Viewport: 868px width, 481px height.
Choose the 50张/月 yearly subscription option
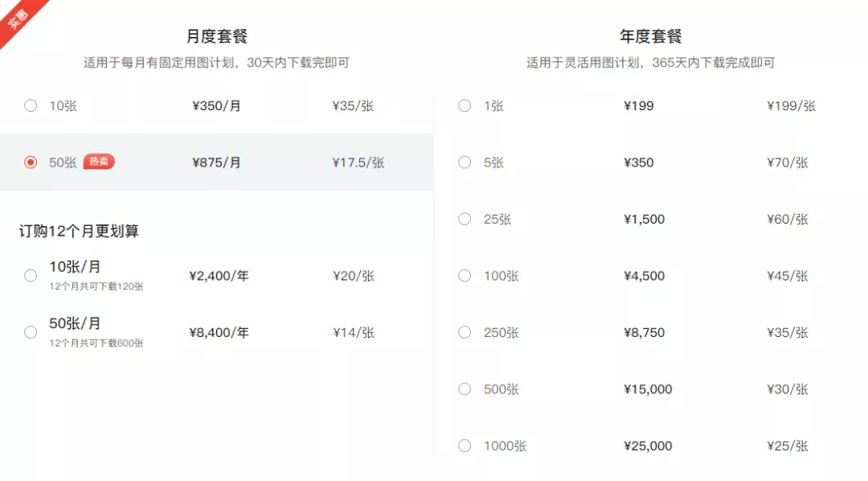coord(31,332)
